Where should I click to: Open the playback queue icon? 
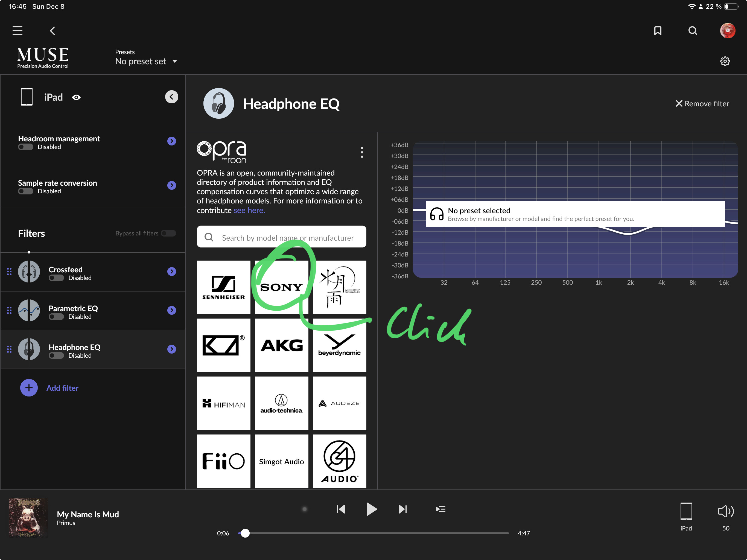point(441,509)
